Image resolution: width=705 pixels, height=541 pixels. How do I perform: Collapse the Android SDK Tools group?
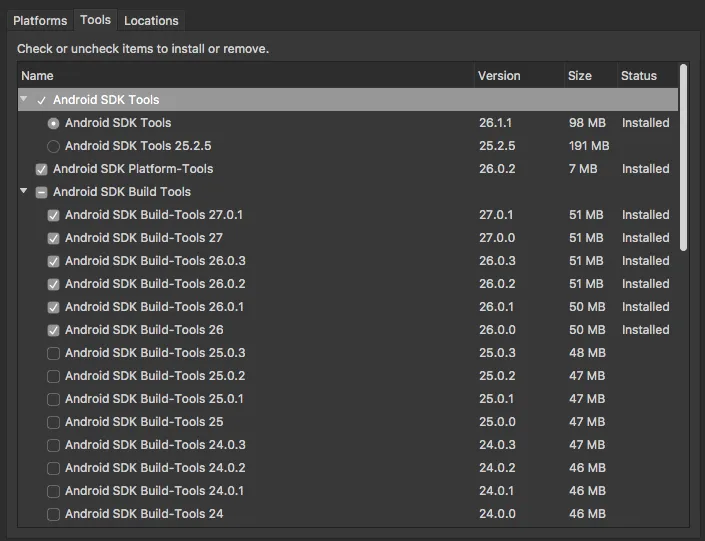tap(24, 99)
